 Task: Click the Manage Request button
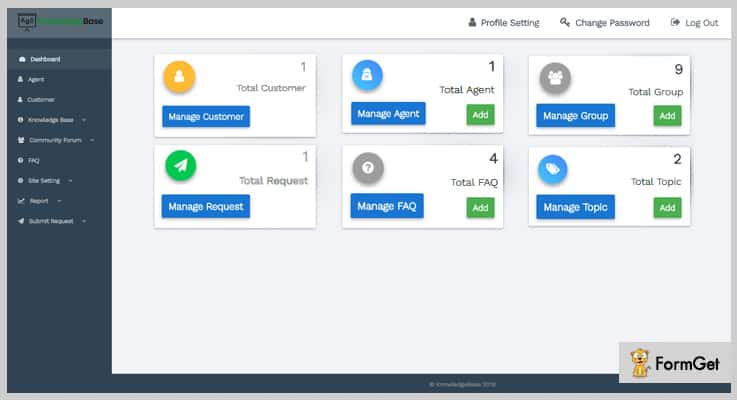pos(205,206)
